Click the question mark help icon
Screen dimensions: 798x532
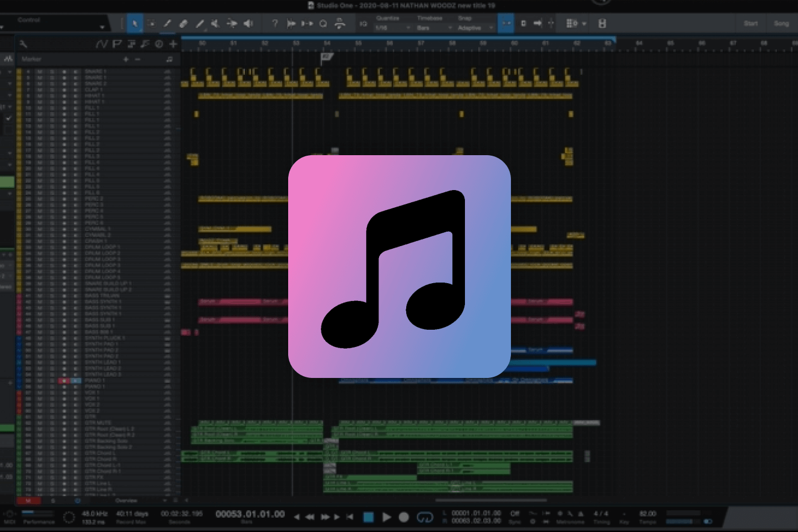click(275, 23)
